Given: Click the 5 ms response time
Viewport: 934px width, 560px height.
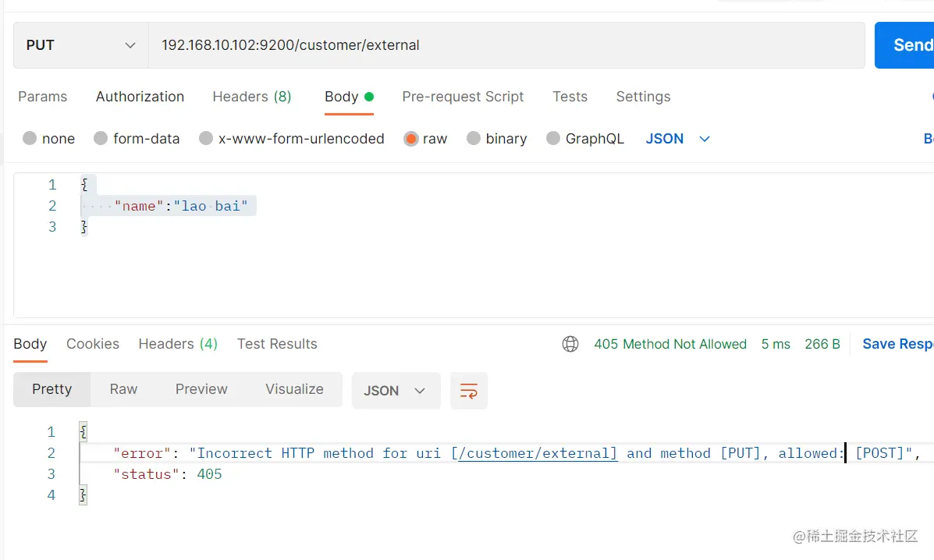Looking at the screenshot, I should [x=776, y=344].
